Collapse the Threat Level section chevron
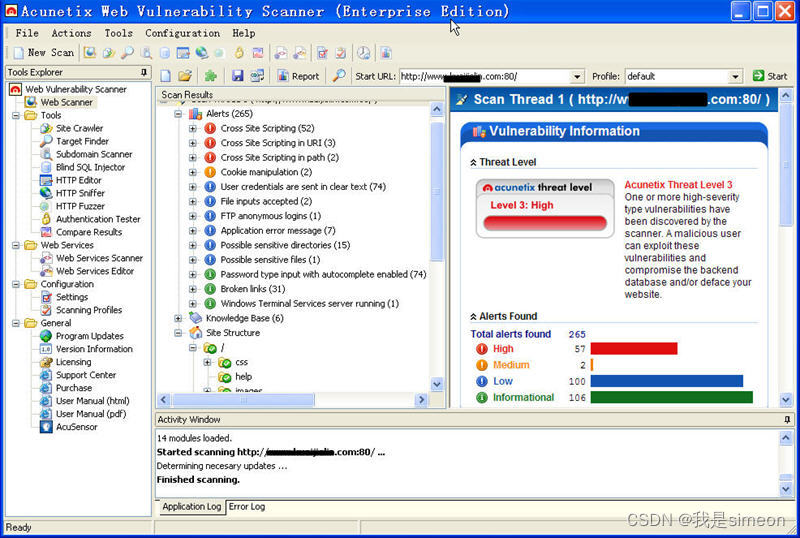Image resolution: width=800 pixels, height=538 pixels. [x=473, y=162]
